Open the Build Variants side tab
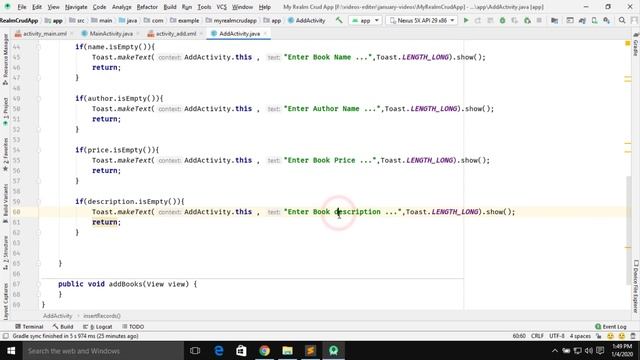Image resolution: width=640 pixels, height=360 pixels. tap(5, 203)
